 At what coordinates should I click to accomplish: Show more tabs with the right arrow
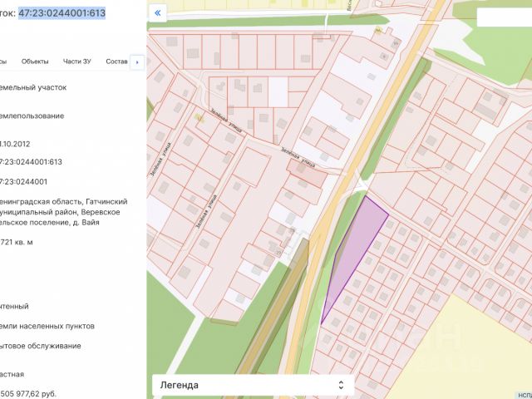click(137, 62)
